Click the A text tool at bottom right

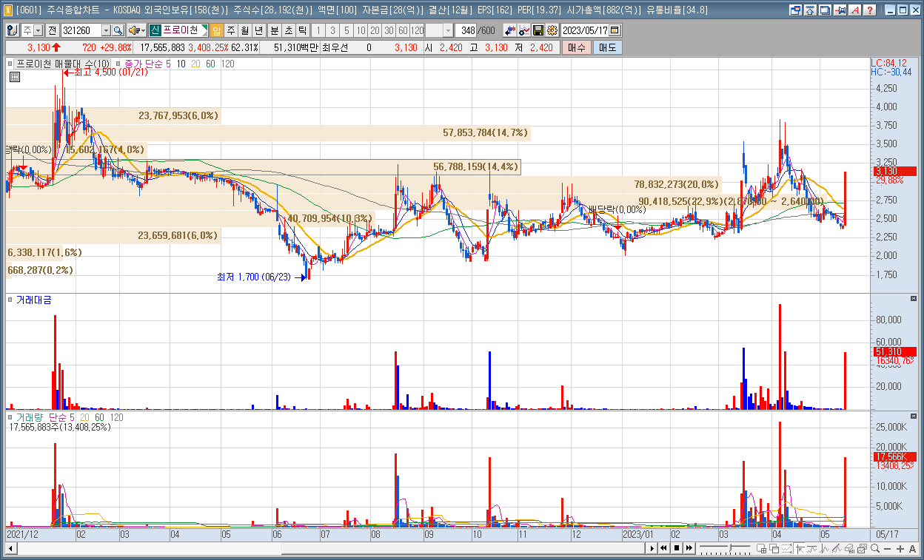click(912, 549)
